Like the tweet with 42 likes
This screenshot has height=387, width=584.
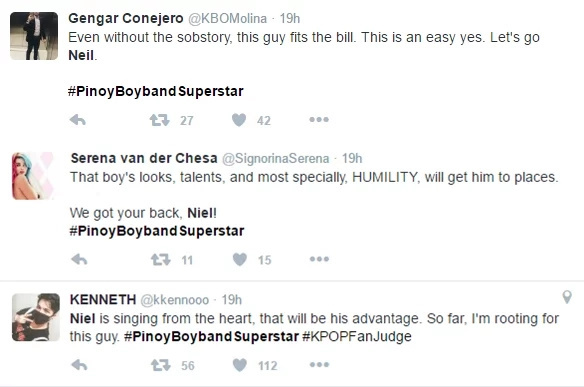(239, 120)
